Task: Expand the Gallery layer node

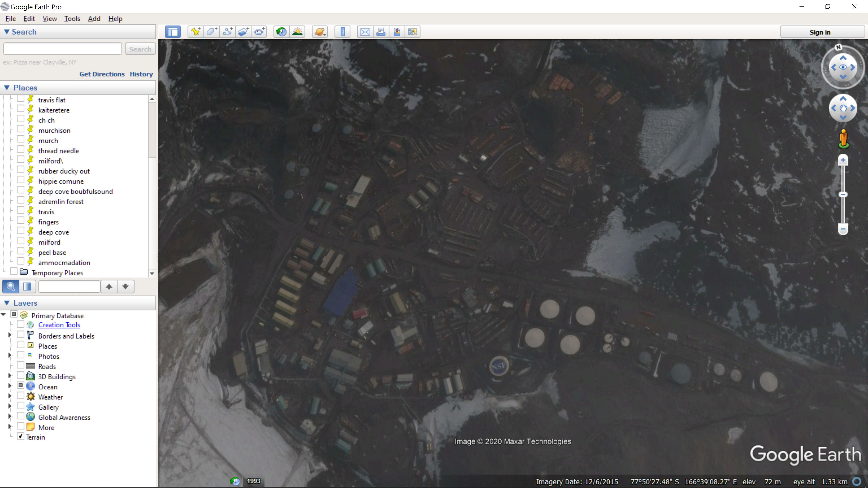Action: tap(10, 406)
